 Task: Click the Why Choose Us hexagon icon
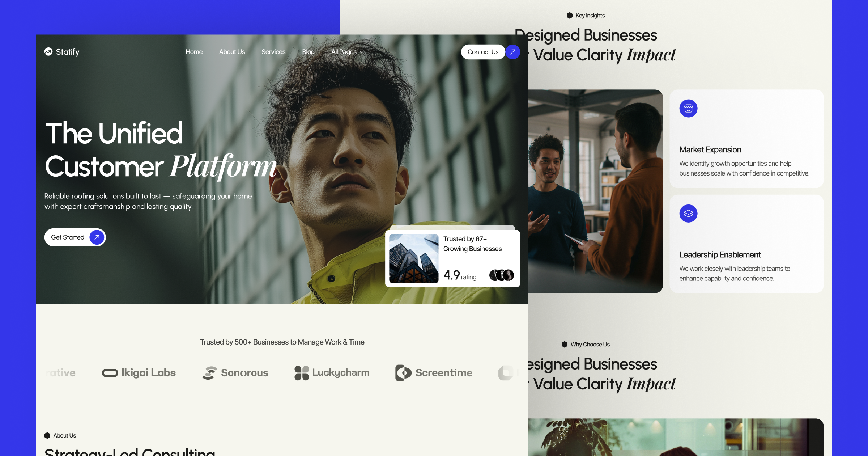pyautogui.click(x=564, y=344)
